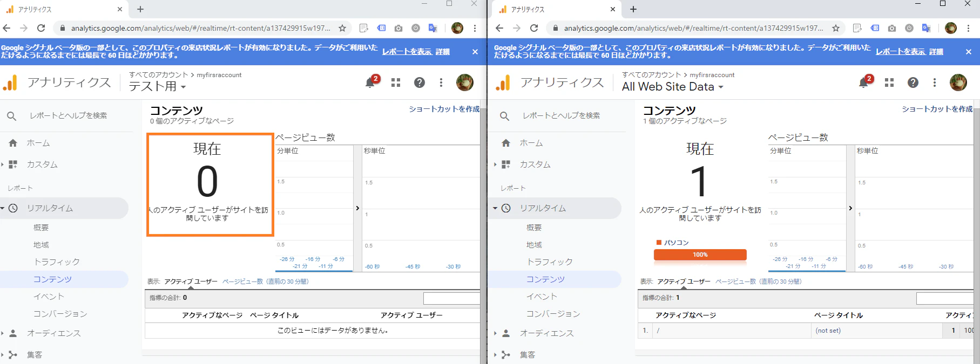Select イベント in right window sidebar
Image resolution: width=980 pixels, height=364 pixels.
point(542,297)
